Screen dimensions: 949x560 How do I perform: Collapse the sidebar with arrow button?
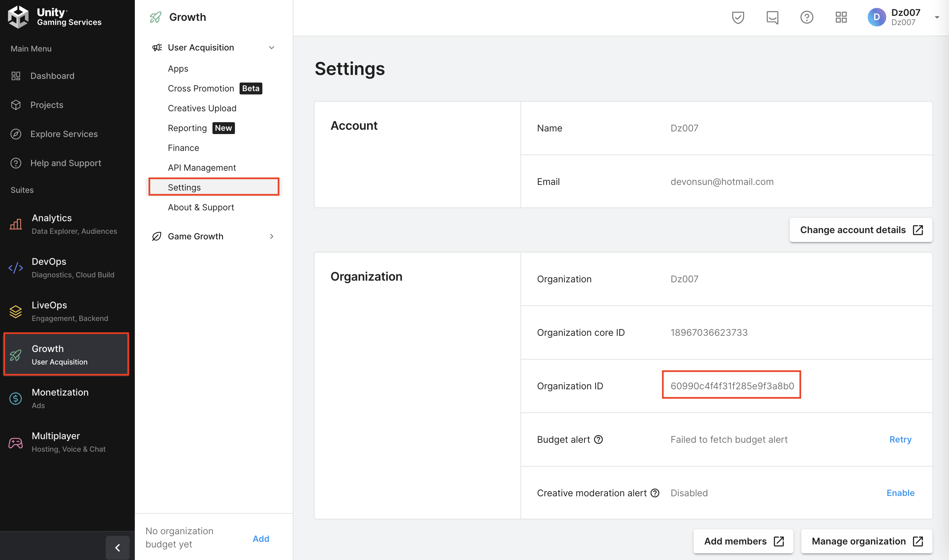point(117,547)
